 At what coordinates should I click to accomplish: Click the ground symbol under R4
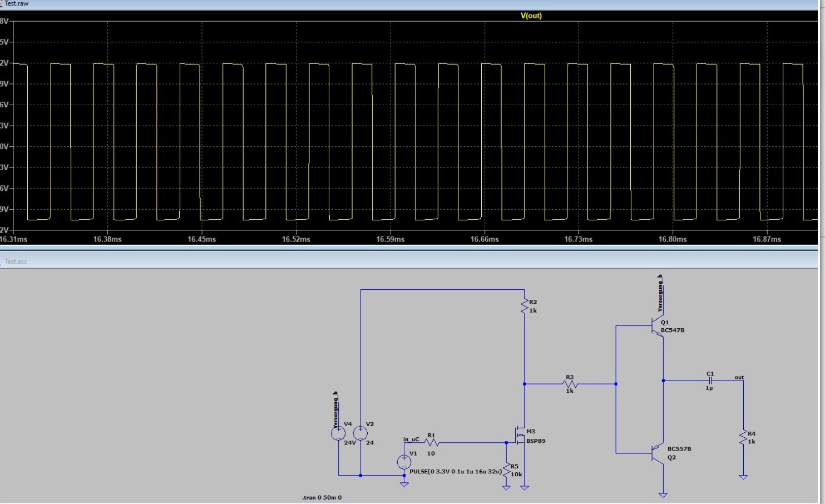(743, 477)
